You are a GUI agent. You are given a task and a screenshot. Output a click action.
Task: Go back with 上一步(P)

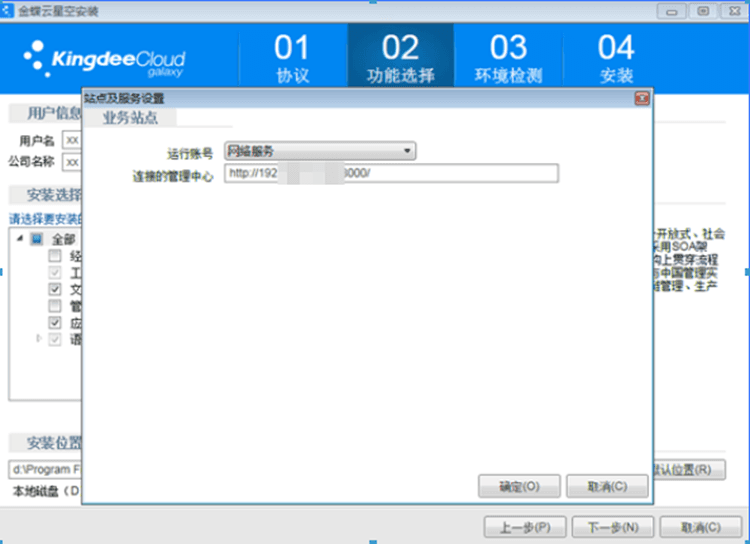[x=525, y=527]
